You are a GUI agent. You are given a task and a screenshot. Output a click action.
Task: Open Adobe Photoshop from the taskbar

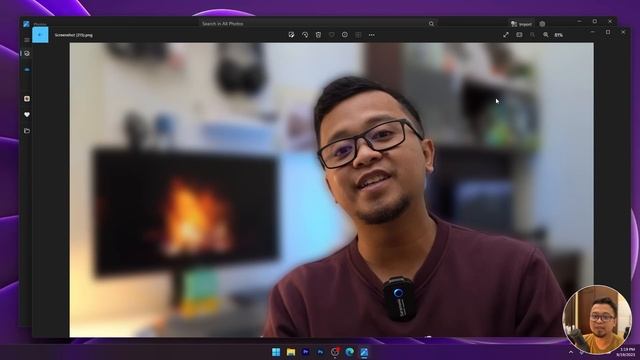pyautogui.click(x=320, y=352)
